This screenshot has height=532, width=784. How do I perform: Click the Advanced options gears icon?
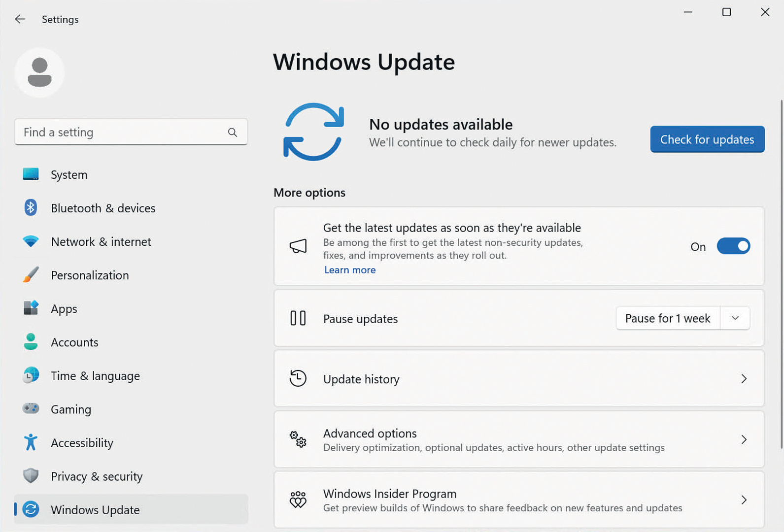tap(298, 439)
